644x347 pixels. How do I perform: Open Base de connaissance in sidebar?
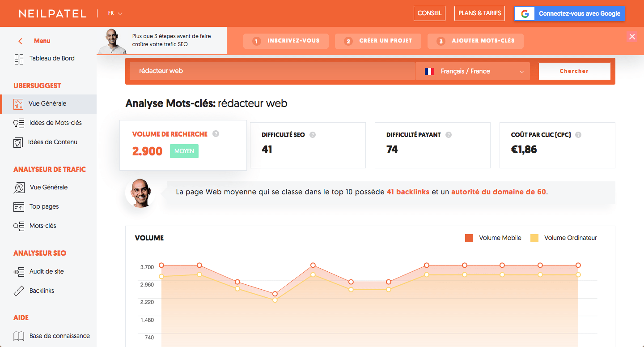pyautogui.click(x=59, y=336)
